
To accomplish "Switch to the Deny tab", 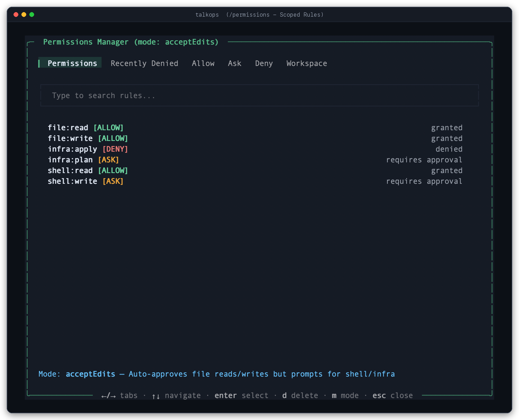I will (x=264, y=63).
